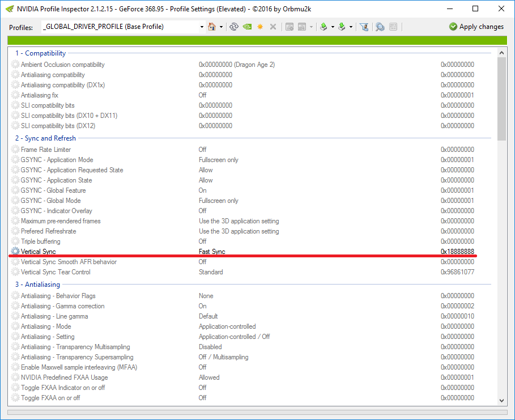Select Enable Maxwell sample interleaving (MFAA)
This screenshot has width=515, height=420.
[x=79, y=367]
